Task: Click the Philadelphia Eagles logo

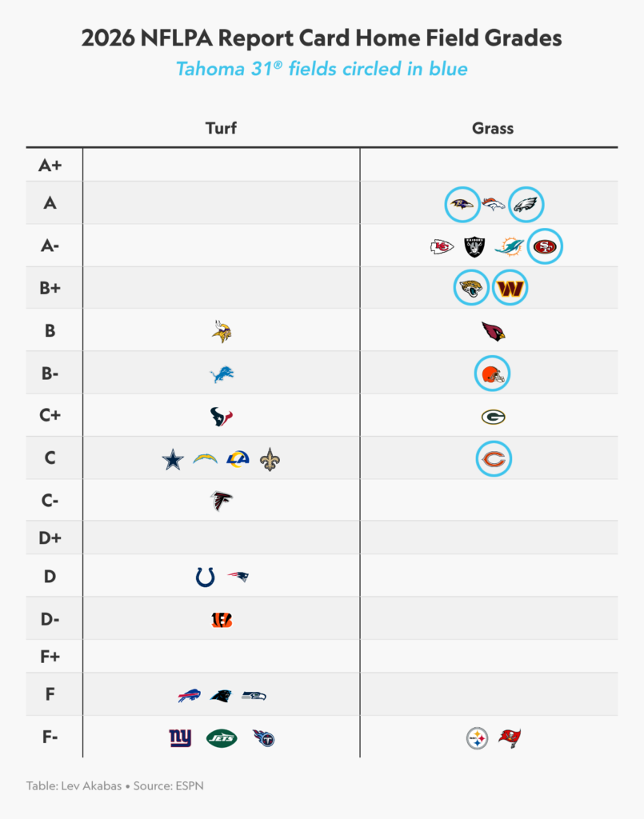Action: 526,204
